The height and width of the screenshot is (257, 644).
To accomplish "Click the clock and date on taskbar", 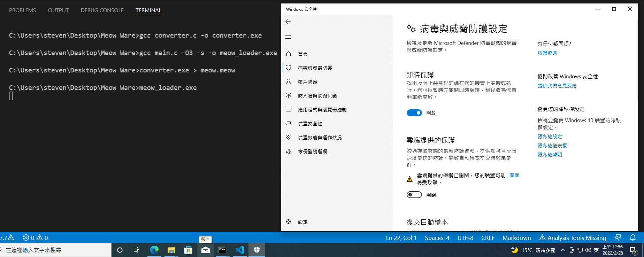I will pos(613,250).
